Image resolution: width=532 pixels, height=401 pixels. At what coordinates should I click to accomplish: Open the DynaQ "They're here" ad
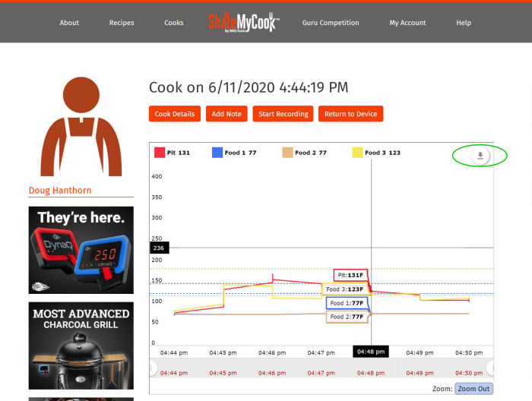click(81, 250)
